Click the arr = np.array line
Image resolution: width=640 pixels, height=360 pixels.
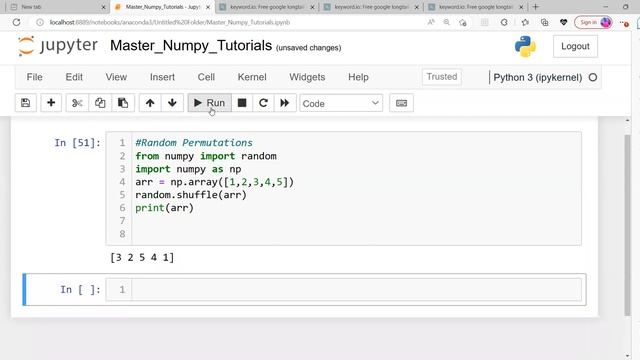(214, 182)
